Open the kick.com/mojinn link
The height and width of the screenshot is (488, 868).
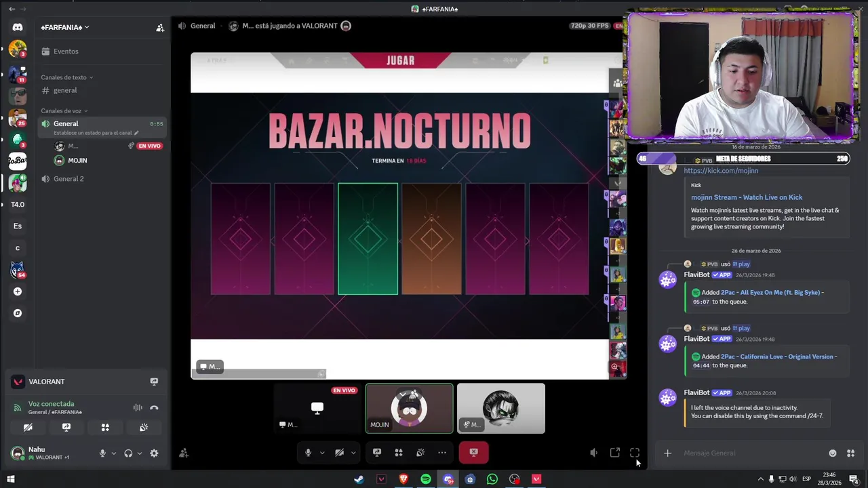tap(721, 171)
